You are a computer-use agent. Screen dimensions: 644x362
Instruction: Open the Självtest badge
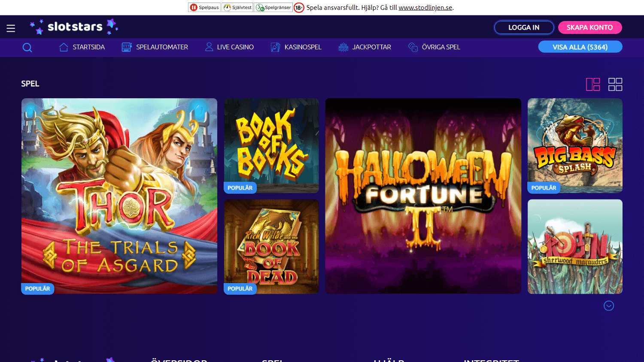(x=237, y=7)
